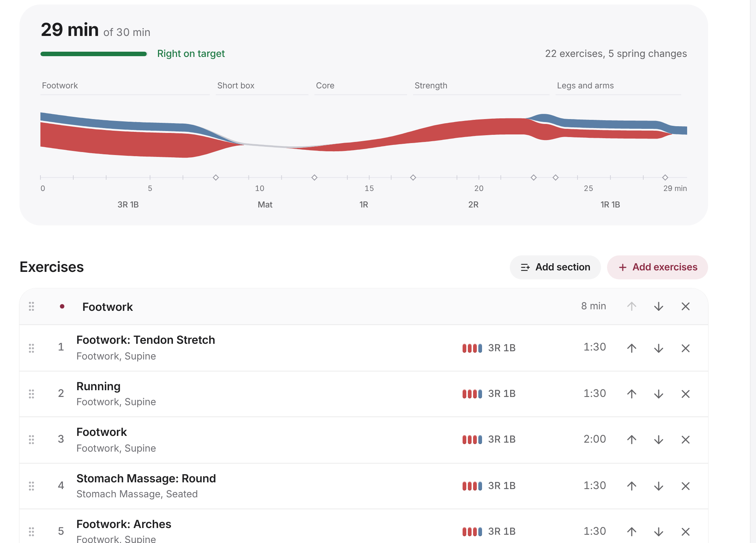756x543 pixels.
Task: Select the Strength section label in chart
Action: click(x=431, y=85)
